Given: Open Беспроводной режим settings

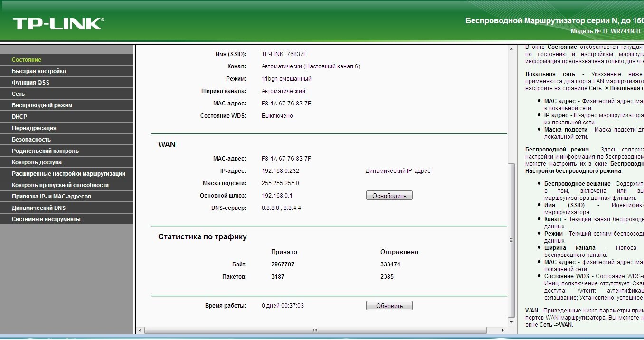Looking at the screenshot, I should tap(42, 105).
